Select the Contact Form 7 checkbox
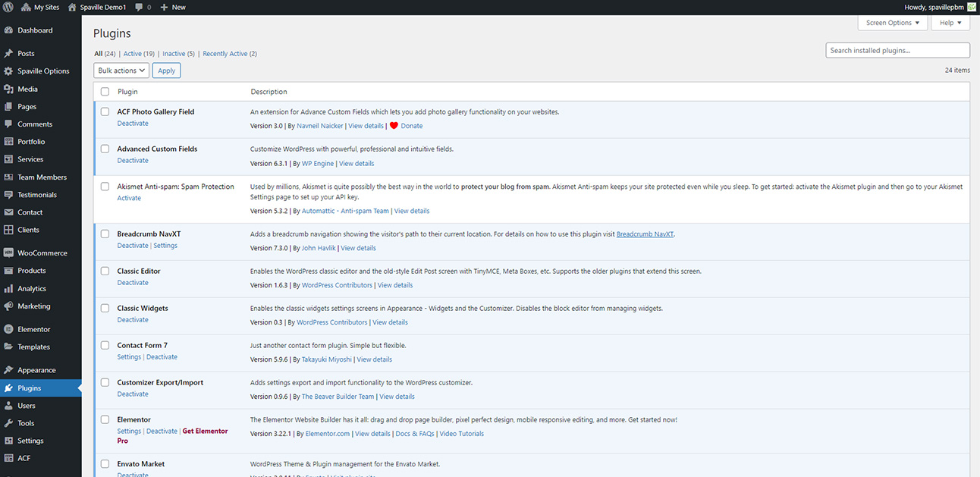The image size is (980, 477). tap(105, 345)
